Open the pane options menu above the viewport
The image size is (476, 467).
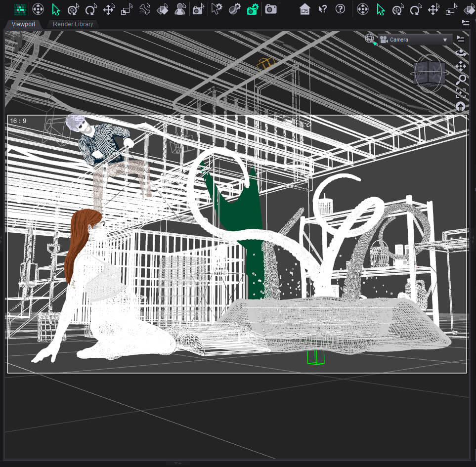tap(466, 23)
